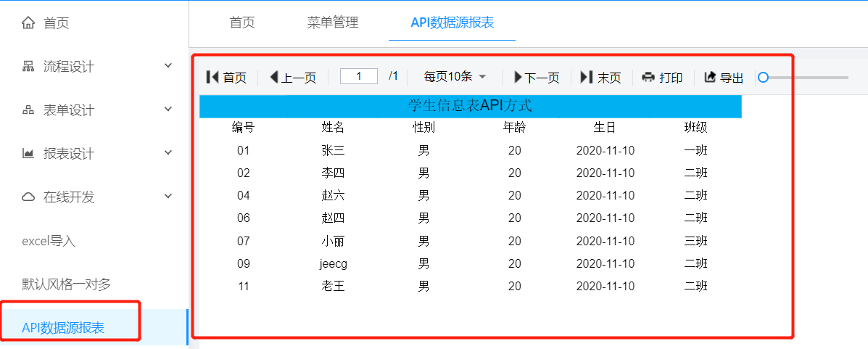
Task: Click the name cell 赵四
Action: [334, 218]
